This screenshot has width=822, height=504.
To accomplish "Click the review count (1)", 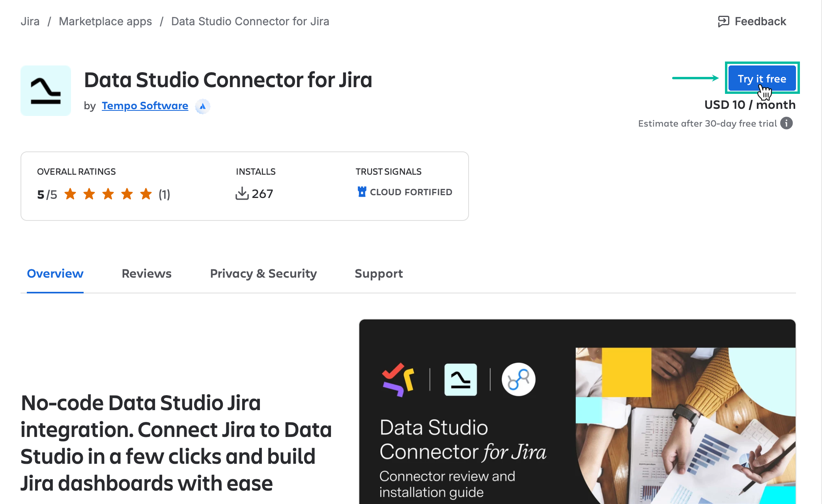I will pyautogui.click(x=164, y=194).
